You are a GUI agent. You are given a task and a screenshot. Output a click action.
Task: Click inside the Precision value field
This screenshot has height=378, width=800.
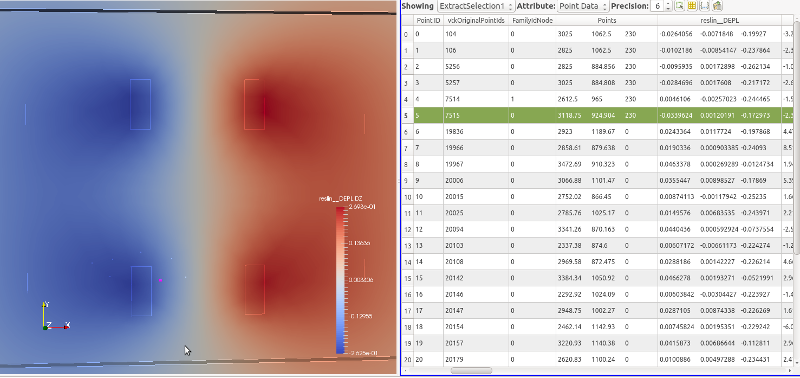coord(658,6)
